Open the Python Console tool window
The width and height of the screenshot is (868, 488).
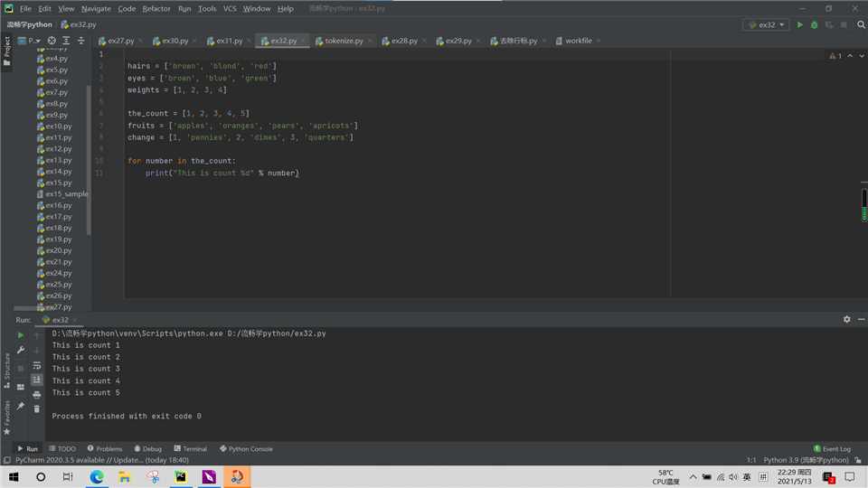(x=246, y=449)
